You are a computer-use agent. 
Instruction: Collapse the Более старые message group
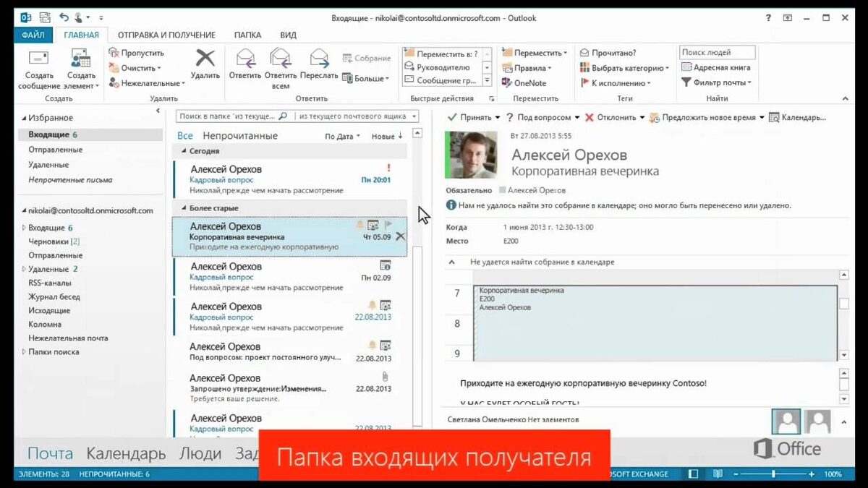(184, 209)
